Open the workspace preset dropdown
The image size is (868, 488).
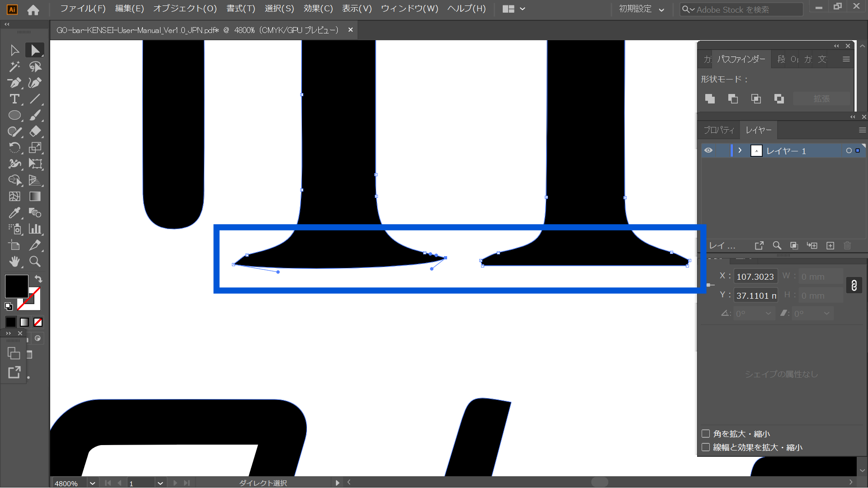click(642, 9)
